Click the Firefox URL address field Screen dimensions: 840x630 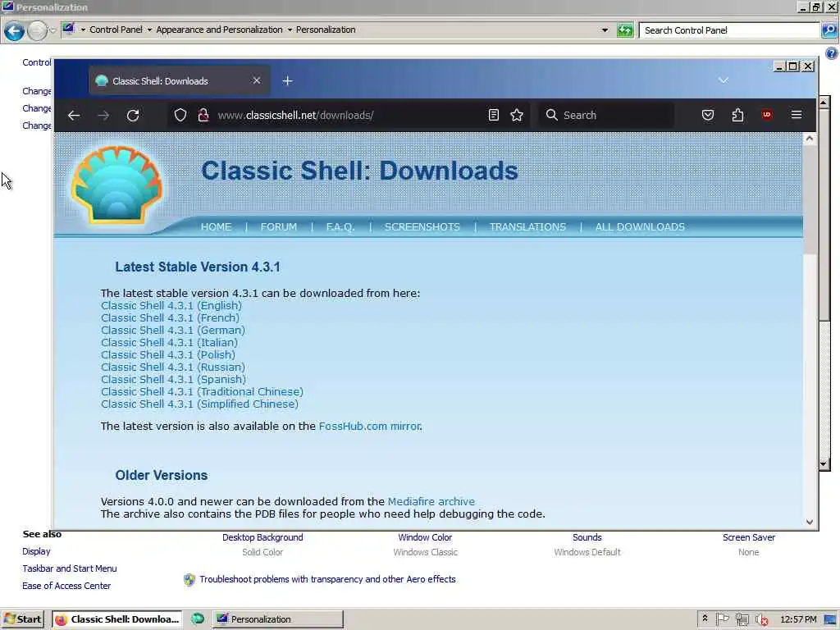[348, 115]
